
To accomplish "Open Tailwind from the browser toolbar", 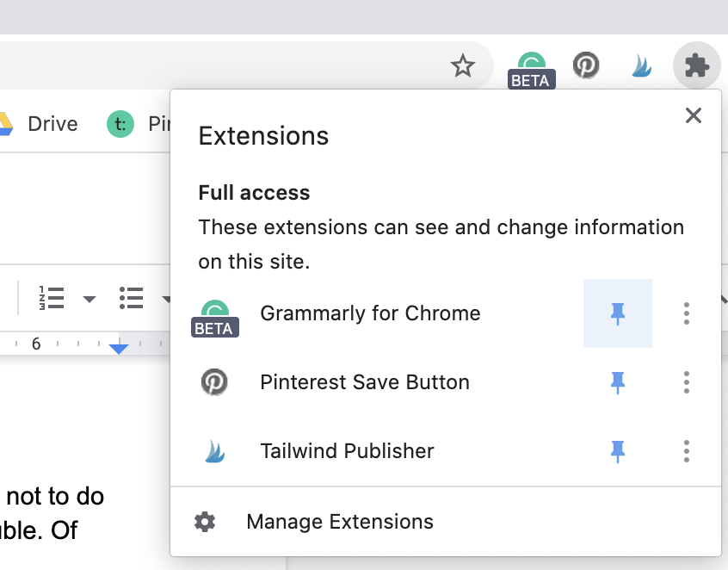I will click(x=641, y=65).
